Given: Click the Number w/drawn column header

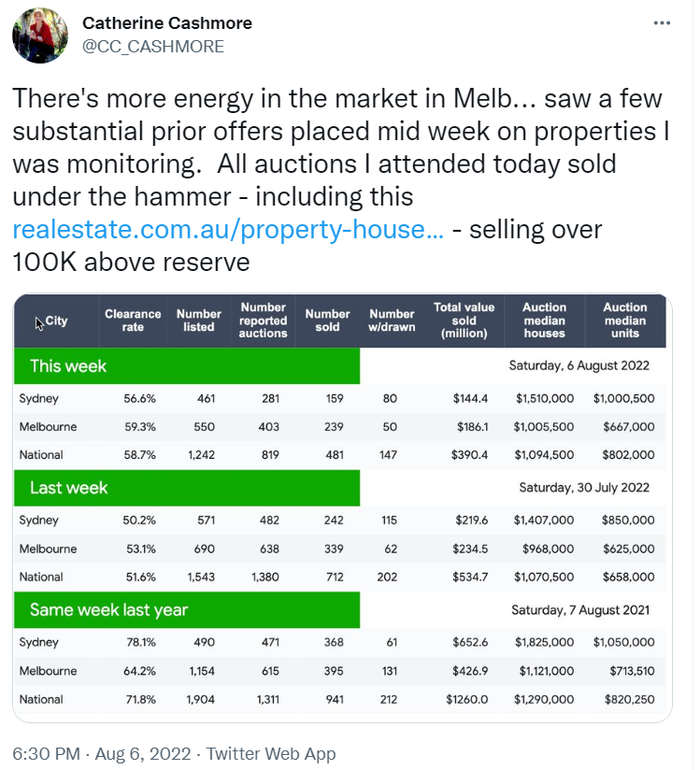Looking at the screenshot, I should 392,321.
